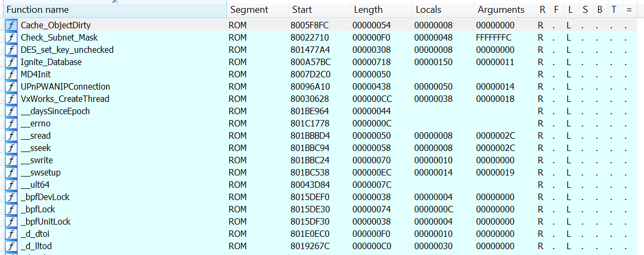Sort by the Arguments column header
Image resolution: width=644 pixels, height=255 pixels.
[505, 10]
